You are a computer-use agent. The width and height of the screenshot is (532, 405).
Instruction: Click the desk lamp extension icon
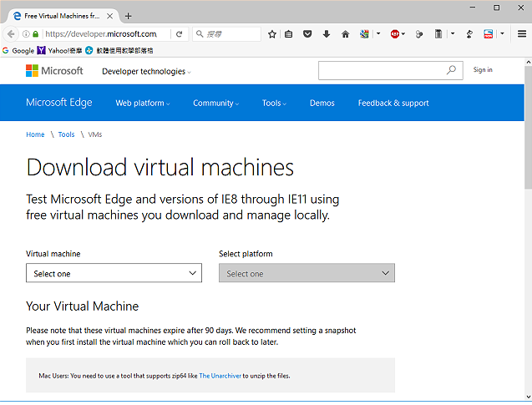[469, 34]
